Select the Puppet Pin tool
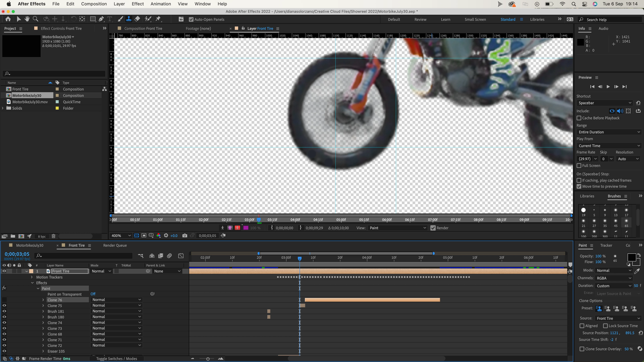644x362 pixels. click(158, 19)
